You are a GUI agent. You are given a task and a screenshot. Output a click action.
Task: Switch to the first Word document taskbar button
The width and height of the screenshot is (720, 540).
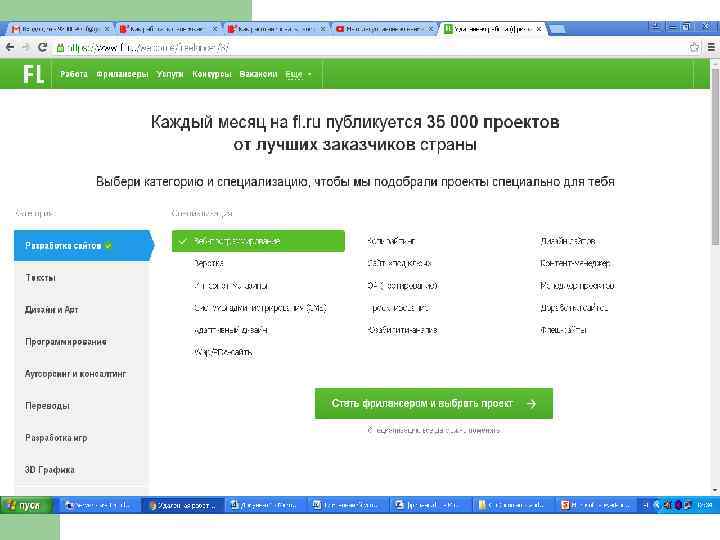tap(265, 505)
